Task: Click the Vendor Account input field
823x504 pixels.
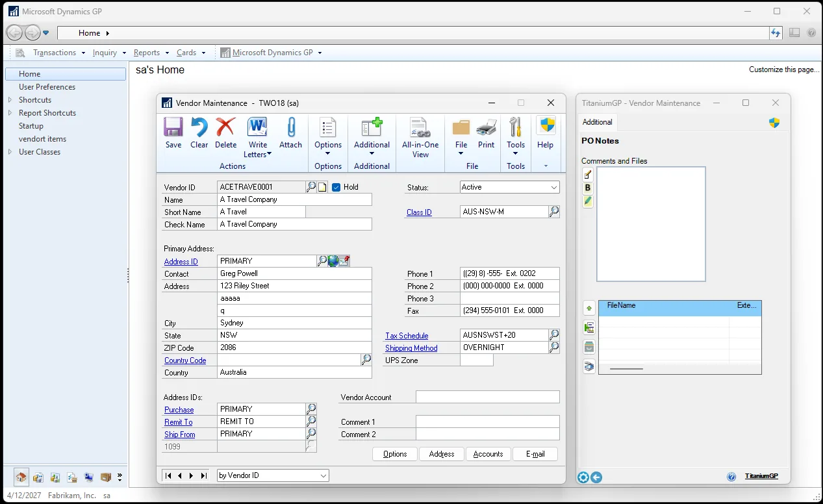Action: [x=488, y=397]
